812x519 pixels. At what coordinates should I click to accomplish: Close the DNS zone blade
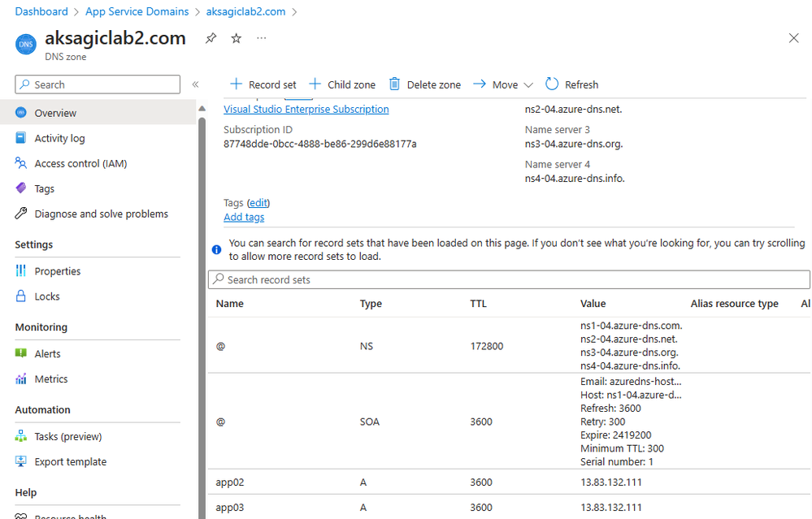point(793,38)
